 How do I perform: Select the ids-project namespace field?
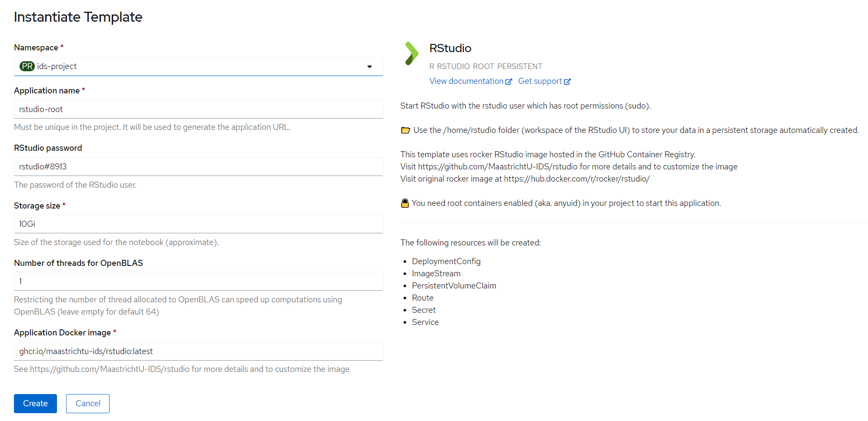point(198,66)
